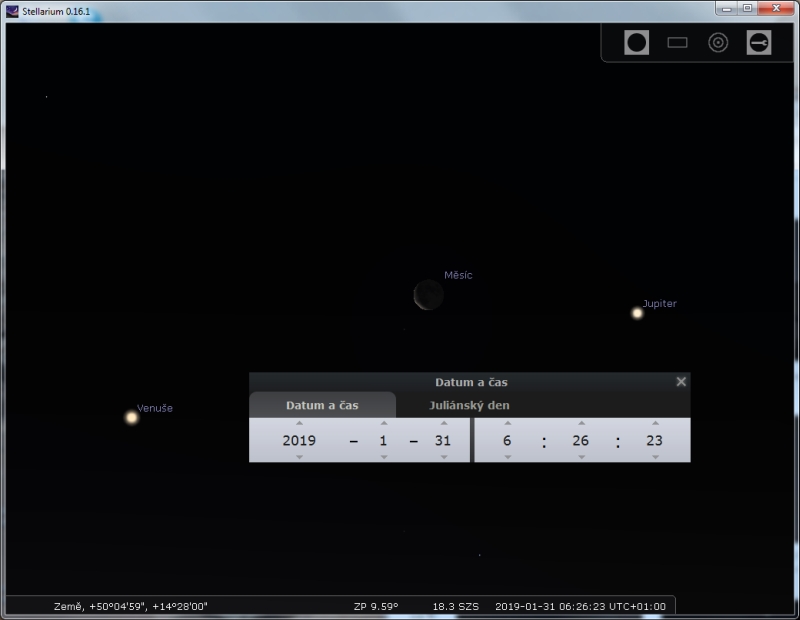Increase the seconds with up arrow
Image resolution: width=800 pixels, height=620 pixels.
[x=655, y=423]
